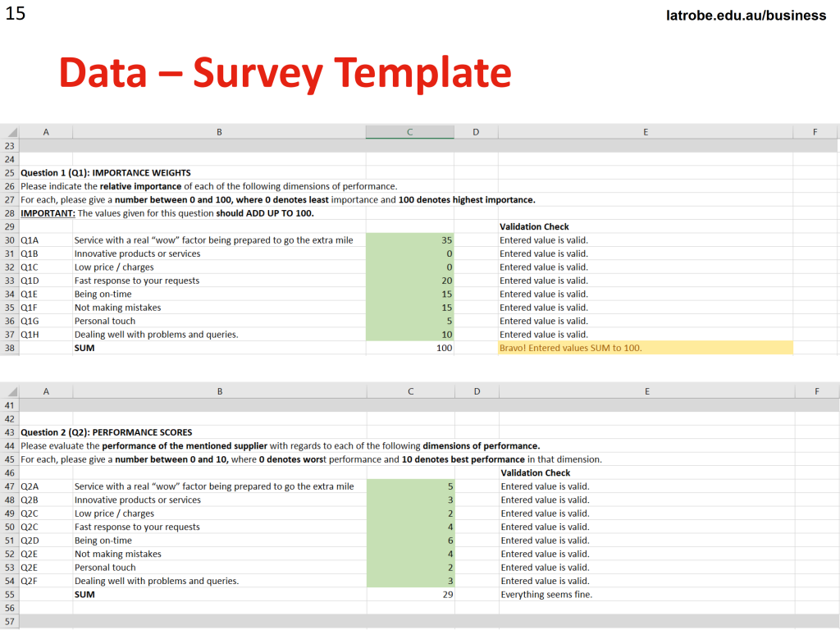Viewport: 840px width, 630px height.
Task: Click row 47 header
Action: pyautogui.click(x=10, y=486)
